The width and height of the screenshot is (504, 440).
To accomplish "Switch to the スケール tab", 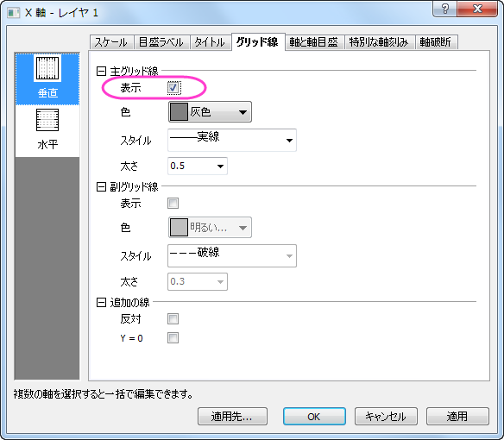I will 111,42.
